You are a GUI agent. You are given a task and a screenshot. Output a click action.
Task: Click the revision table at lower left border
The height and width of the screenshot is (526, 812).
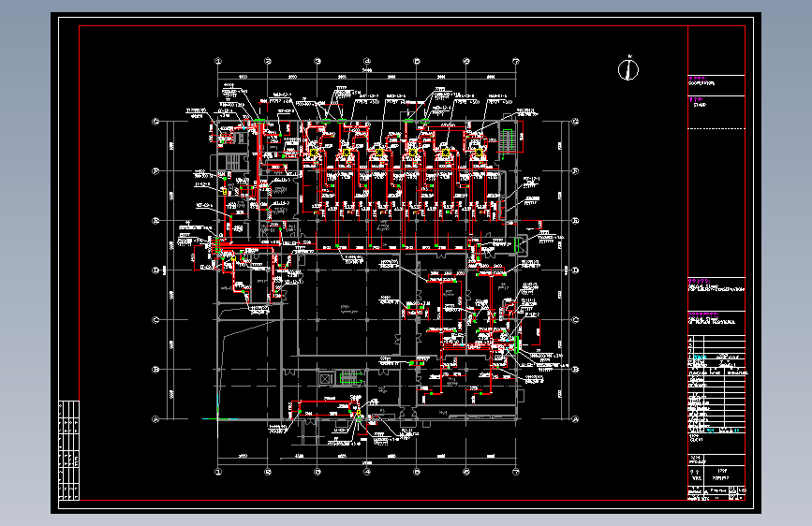[69, 450]
